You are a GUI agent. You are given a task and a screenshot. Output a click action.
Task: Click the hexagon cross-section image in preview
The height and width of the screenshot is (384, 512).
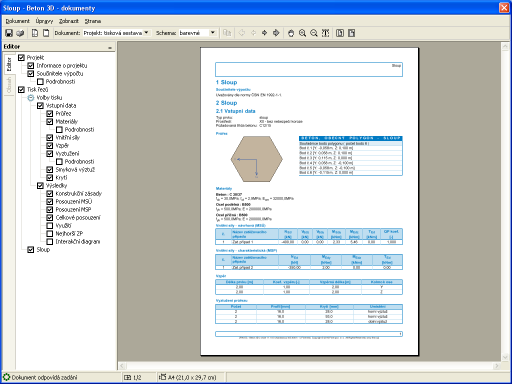click(x=256, y=159)
